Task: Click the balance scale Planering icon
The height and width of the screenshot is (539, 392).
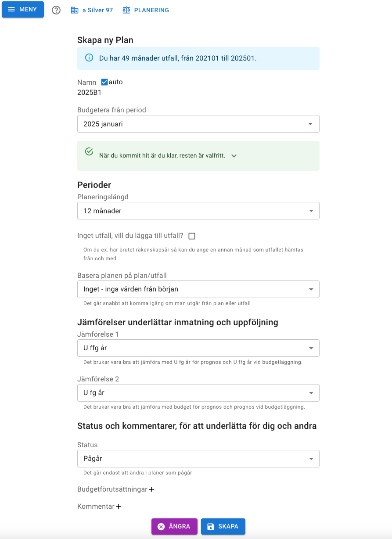Action: click(x=126, y=10)
